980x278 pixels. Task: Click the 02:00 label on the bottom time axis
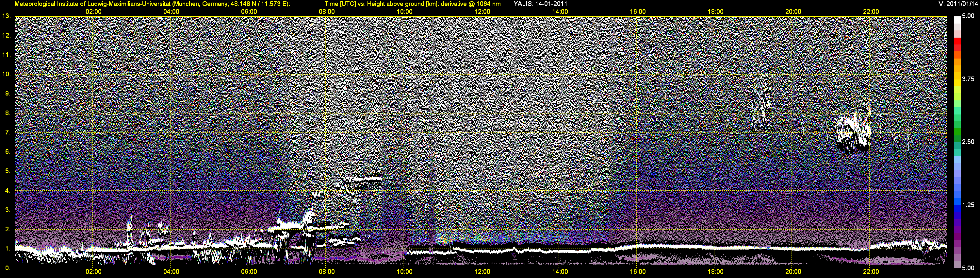tap(93, 272)
